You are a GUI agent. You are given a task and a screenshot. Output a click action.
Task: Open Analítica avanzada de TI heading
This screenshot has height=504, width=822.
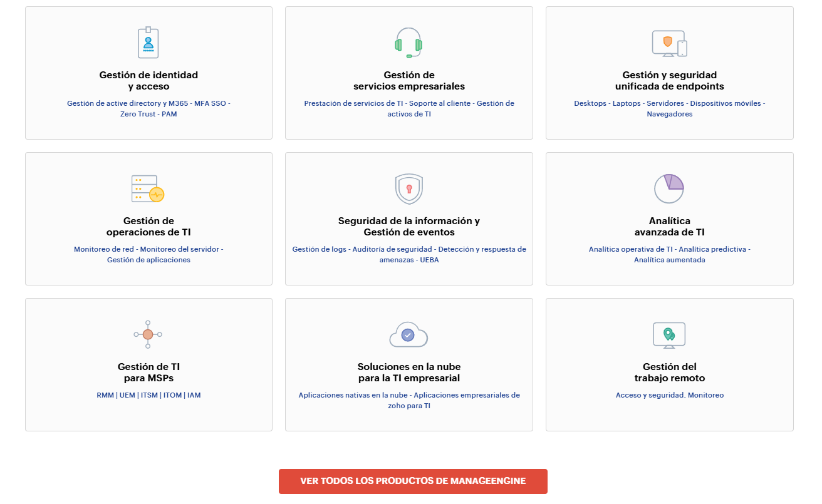(x=669, y=227)
